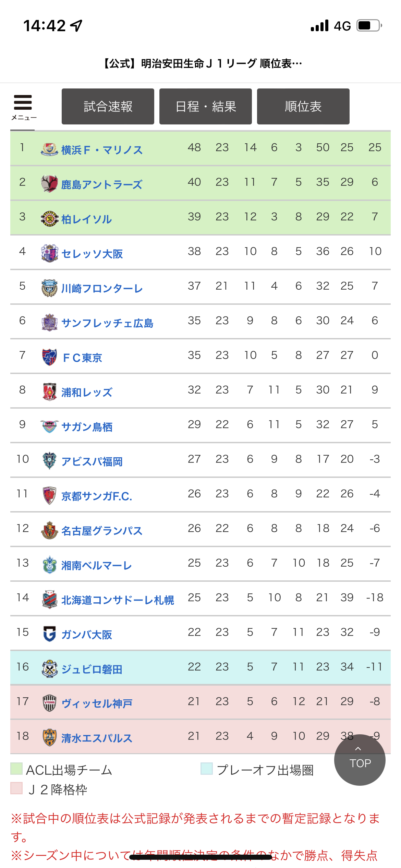Tap the Sagan Tosu team crest
This screenshot has height=868, width=401.
coord(49,426)
